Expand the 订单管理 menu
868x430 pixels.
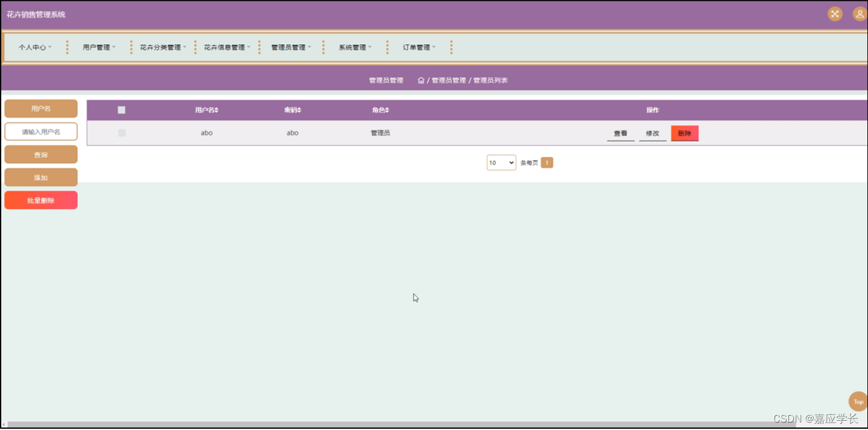[x=419, y=47]
